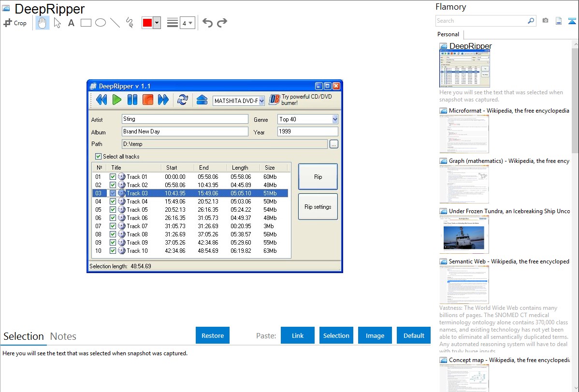Open the Under Frozen Tundra snapshot thumbnail
The width and height of the screenshot is (579, 392).
coord(464,234)
